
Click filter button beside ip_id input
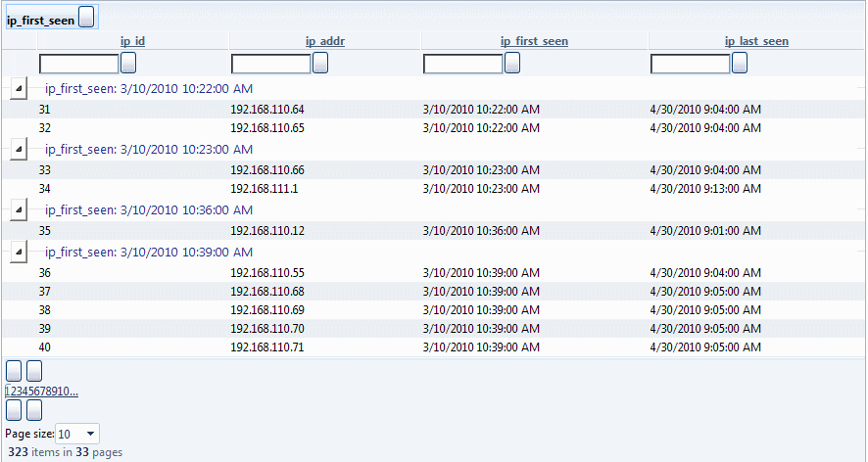click(128, 63)
